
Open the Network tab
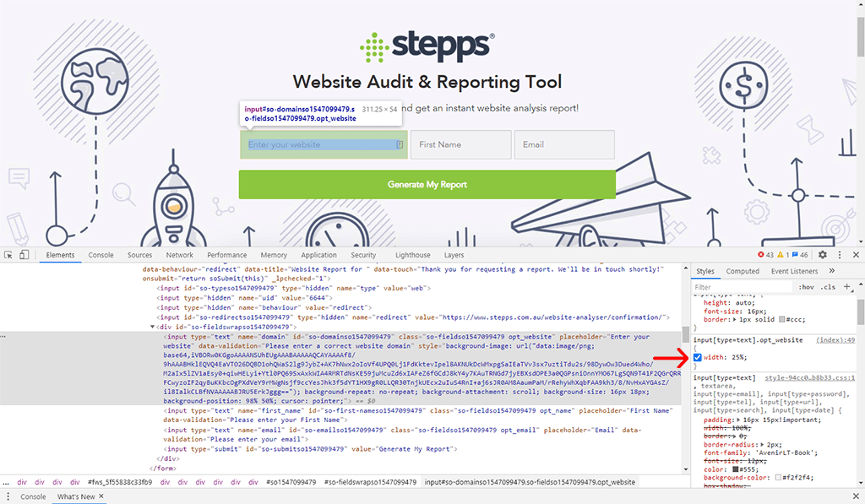[x=179, y=255]
